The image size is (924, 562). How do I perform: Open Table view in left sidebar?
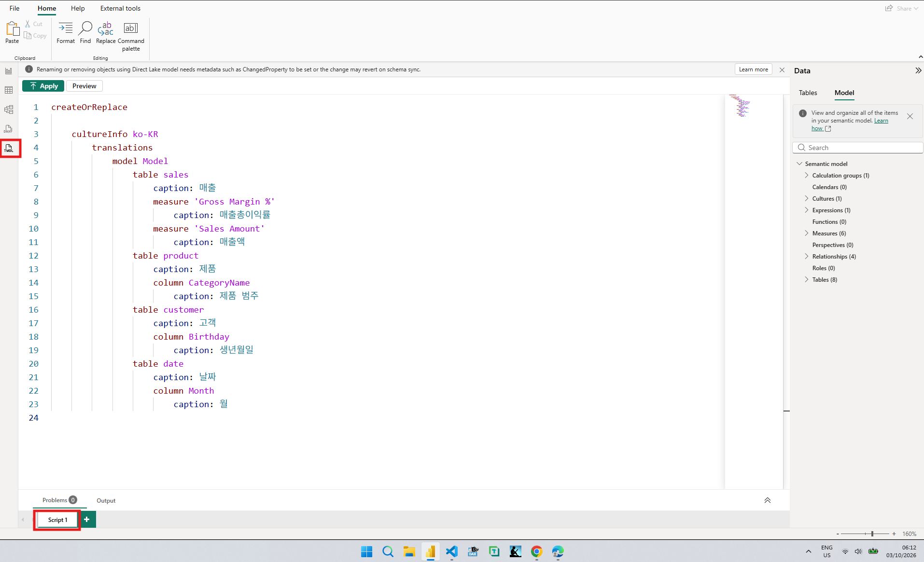9,90
